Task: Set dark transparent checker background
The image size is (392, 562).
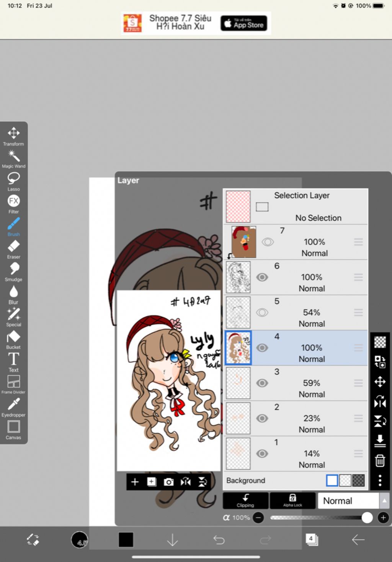Action: point(358,480)
